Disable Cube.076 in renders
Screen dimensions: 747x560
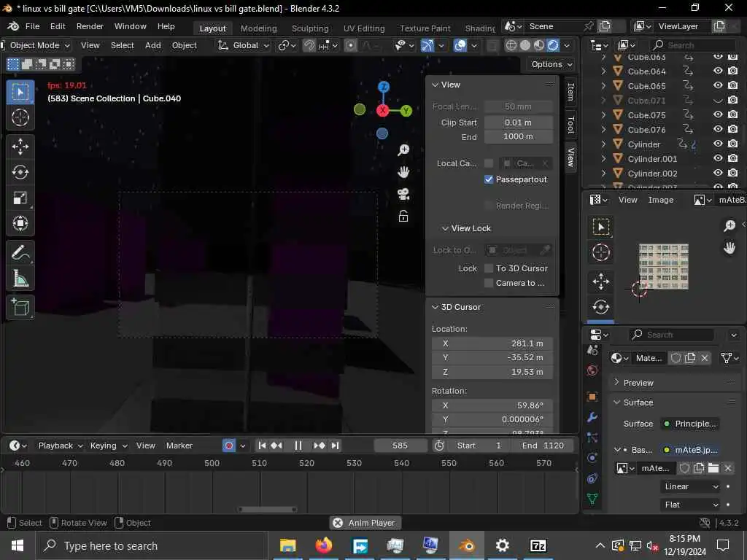tap(733, 129)
